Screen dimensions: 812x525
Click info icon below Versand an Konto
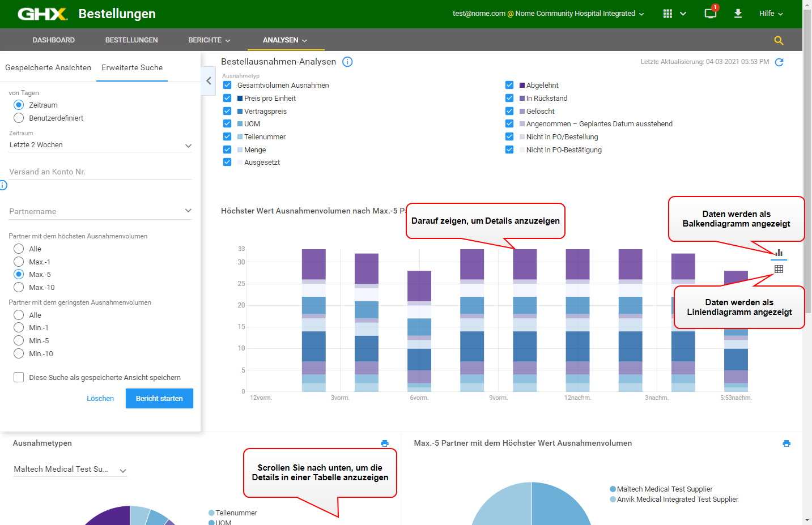(x=3, y=185)
